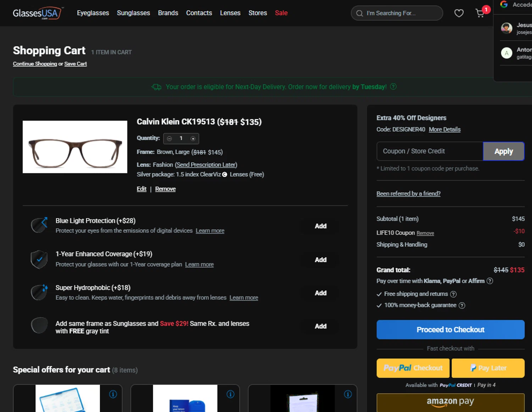Open the wishlist heart icon
This screenshot has height=412, width=532.
(459, 13)
